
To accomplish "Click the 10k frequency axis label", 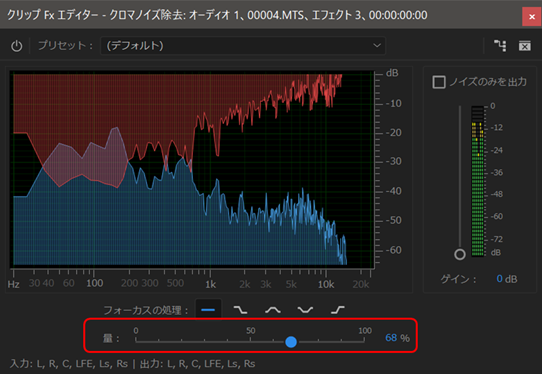I will (326, 284).
